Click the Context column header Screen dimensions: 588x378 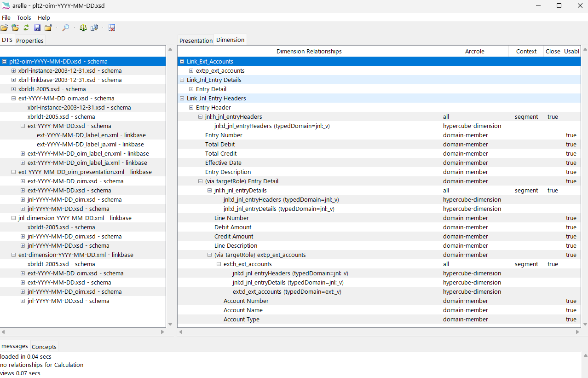tap(526, 51)
